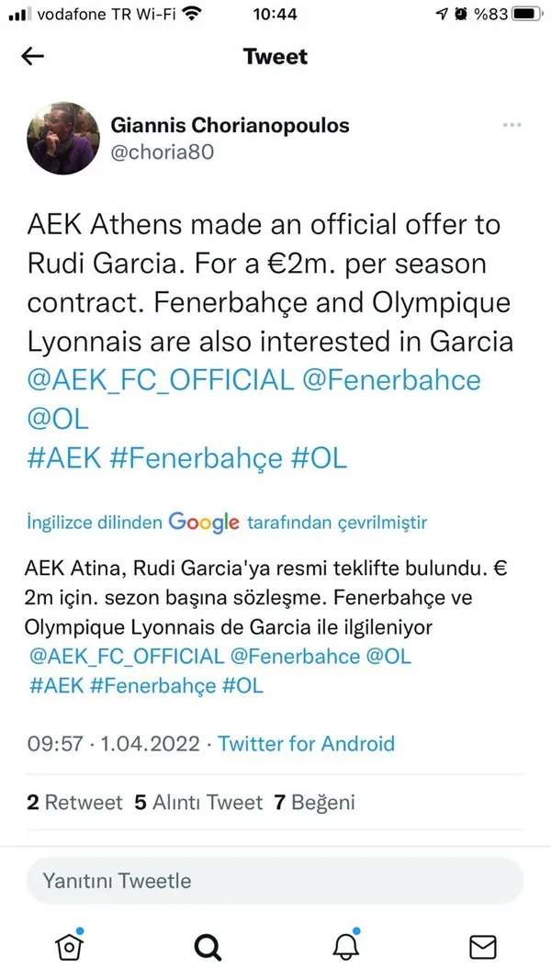Open the tweet options with the three-dot icon

coord(512,125)
